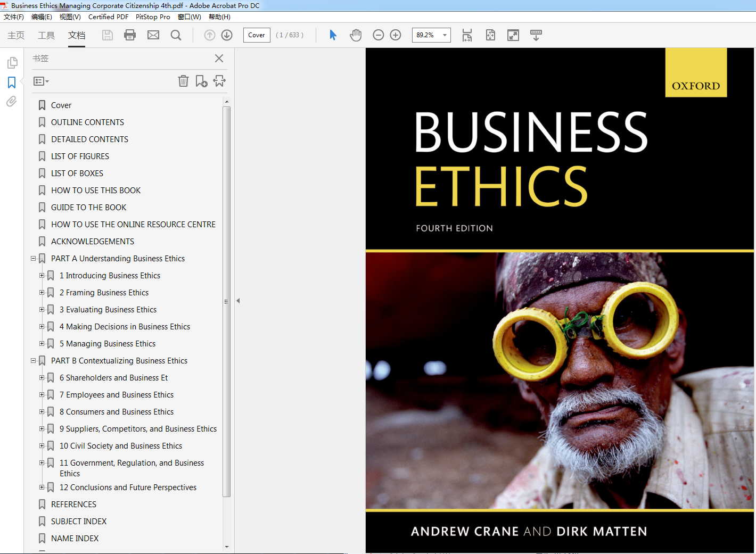Image resolution: width=756 pixels, height=554 pixels.
Task: Zoom out with minus icon
Action: (x=379, y=35)
